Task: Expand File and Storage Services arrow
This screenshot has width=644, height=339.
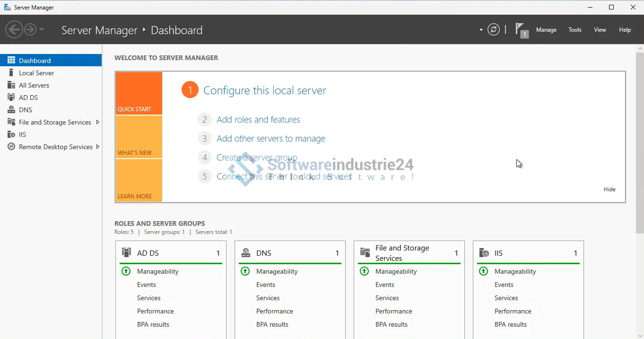Action: coord(97,122)
